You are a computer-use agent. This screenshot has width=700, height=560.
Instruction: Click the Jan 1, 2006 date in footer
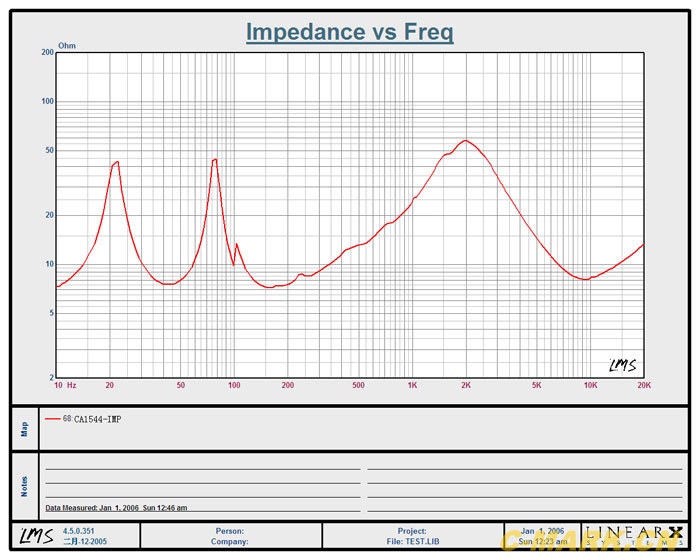(542, 531)
